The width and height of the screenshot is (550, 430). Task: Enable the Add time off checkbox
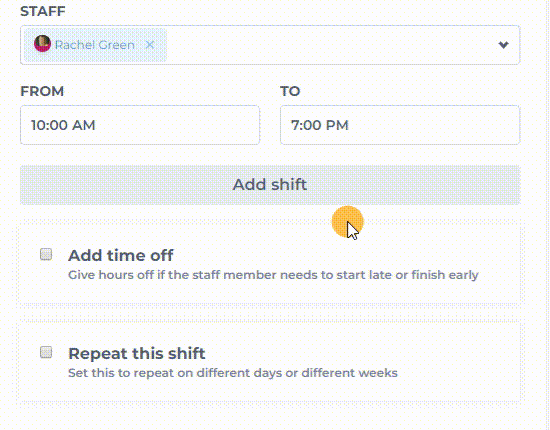coord(46,254)
